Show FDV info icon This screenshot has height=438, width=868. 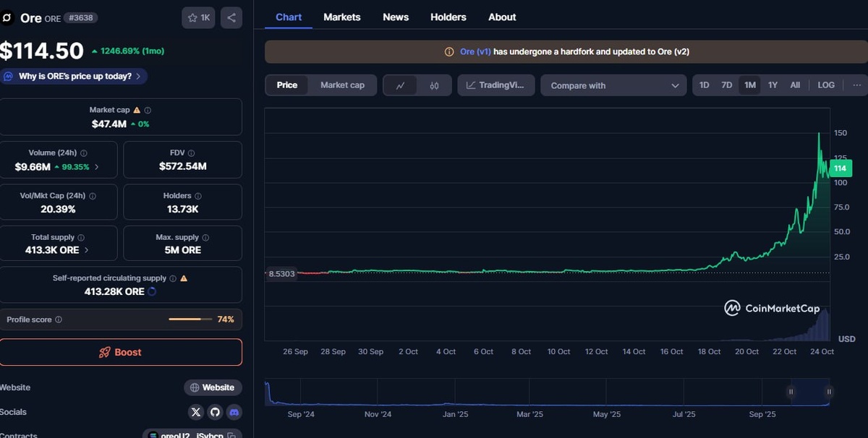(192, 153)
